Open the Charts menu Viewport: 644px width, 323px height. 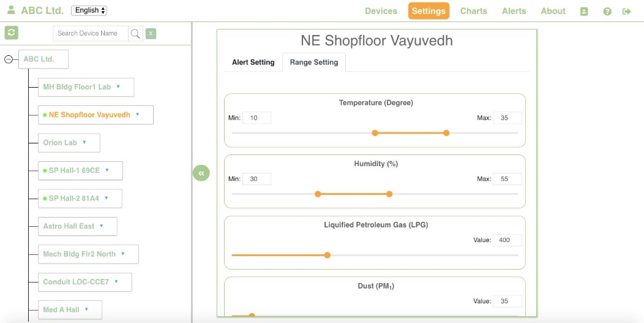click(x=474, y=11)
